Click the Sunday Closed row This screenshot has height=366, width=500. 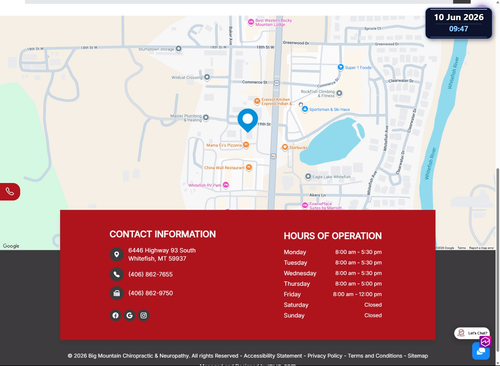(x=333, y=316)
